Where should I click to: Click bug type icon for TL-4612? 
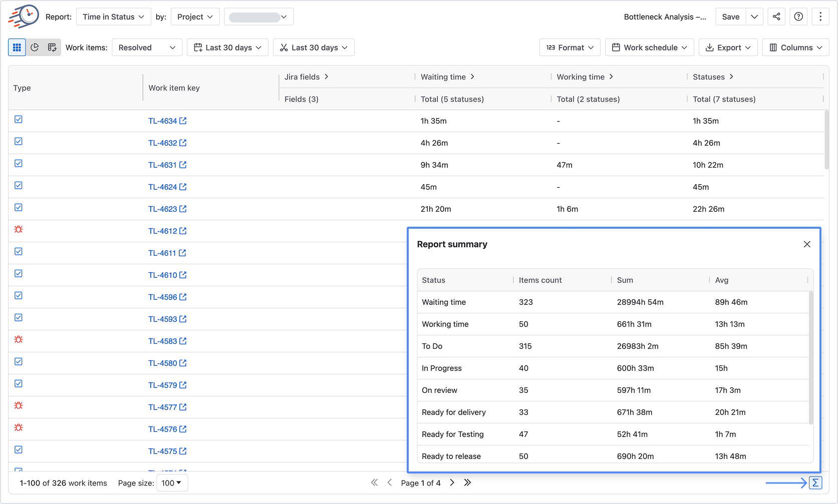coord(19,230)
